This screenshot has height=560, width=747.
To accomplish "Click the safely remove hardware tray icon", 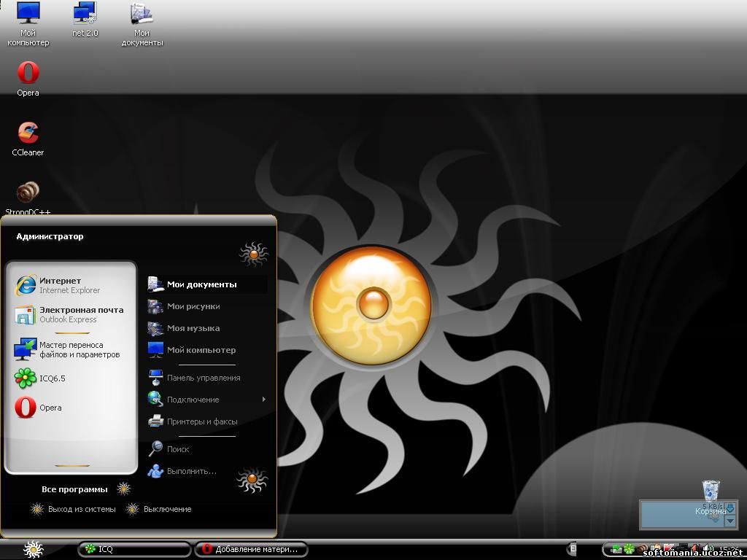I will click(616, 549).
